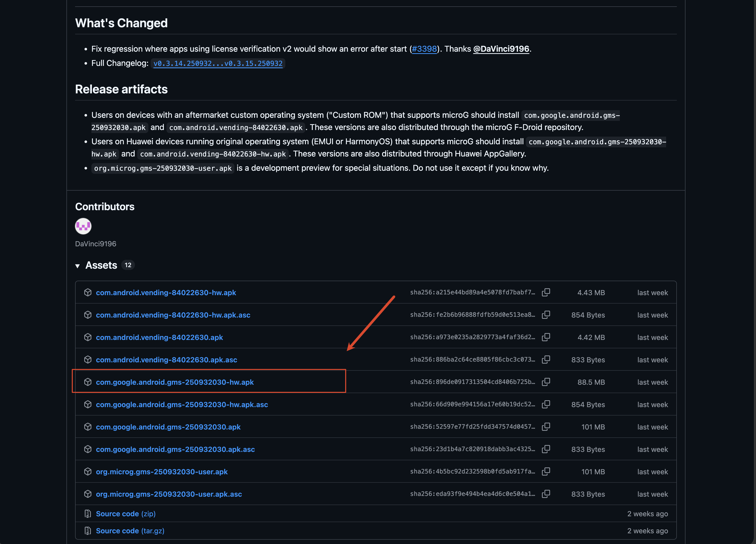Click the 88.5 MB file size
The height and width of the screenshot is (544, 756).
point(591,382)
